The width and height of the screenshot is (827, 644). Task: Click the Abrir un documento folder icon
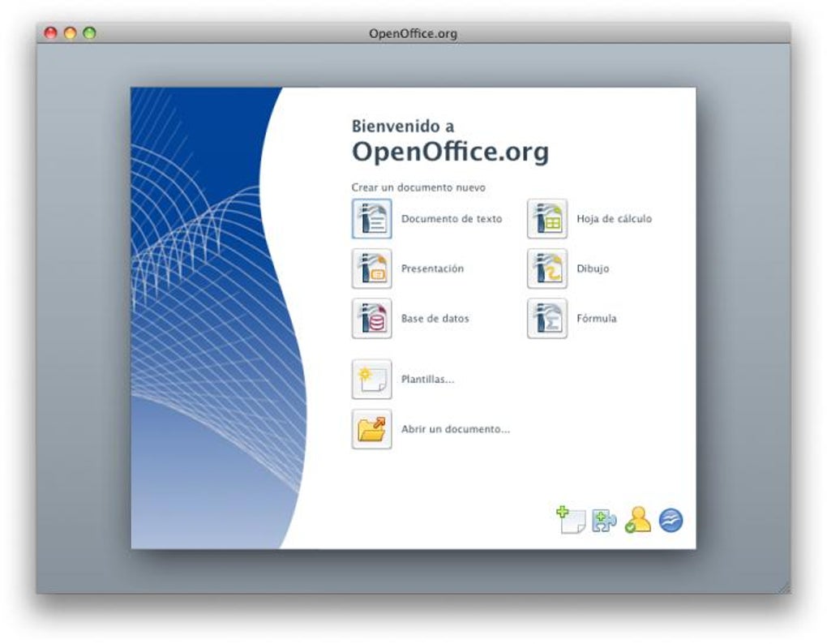click(x=371, y=429)
